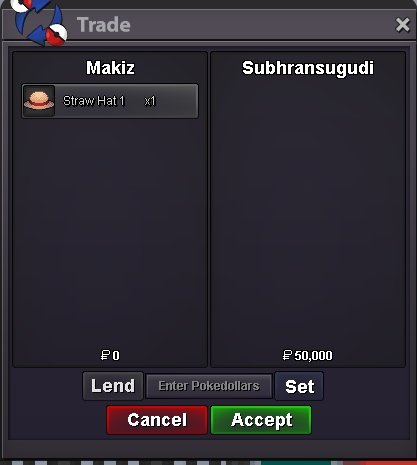Click the empty area of Subhransugudi's offer panel

tap(308, 213)
